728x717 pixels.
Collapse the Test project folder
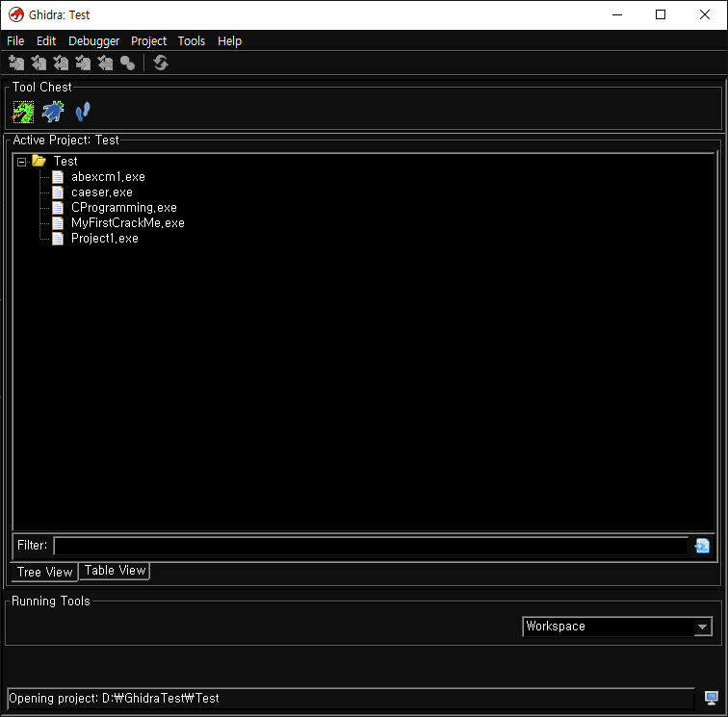click(21, 162)
